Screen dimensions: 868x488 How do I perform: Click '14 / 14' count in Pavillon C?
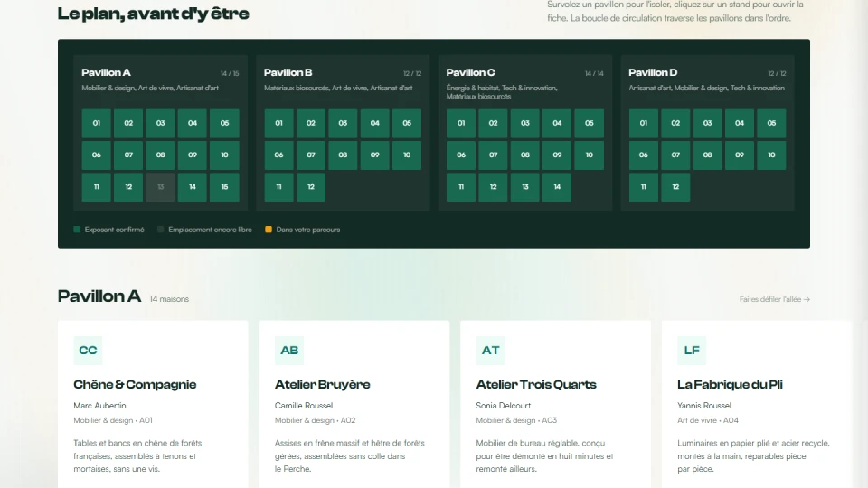(x=594, y=73)
